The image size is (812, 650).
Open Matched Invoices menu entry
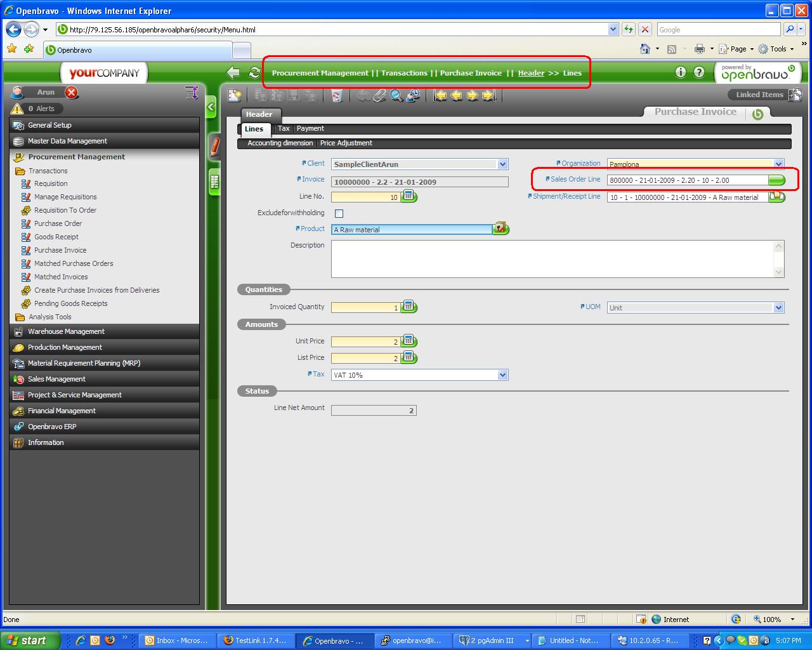click(x=61, y=277)
